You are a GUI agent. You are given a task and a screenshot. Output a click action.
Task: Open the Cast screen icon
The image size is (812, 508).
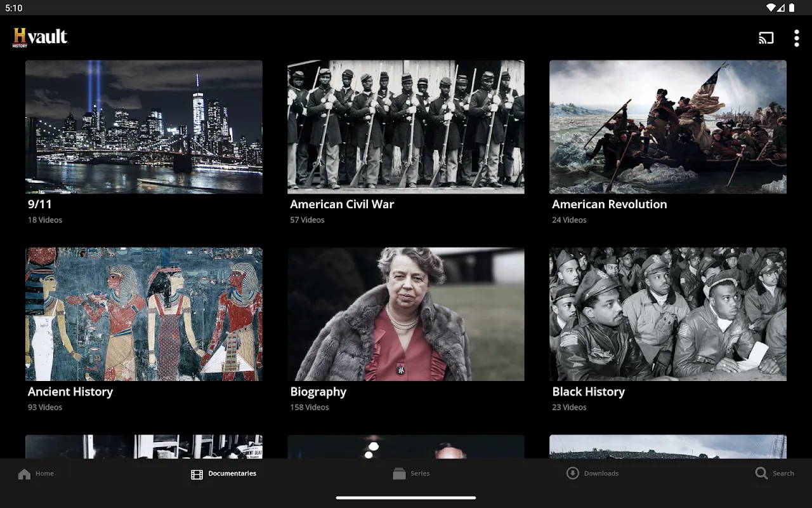pyautogui.click(x=766, y=38)
